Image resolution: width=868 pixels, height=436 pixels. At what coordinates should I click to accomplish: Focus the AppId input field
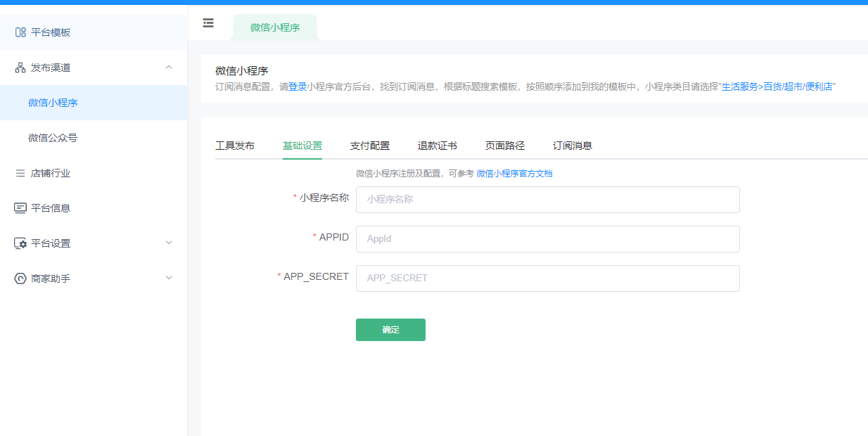click(548, 239)
